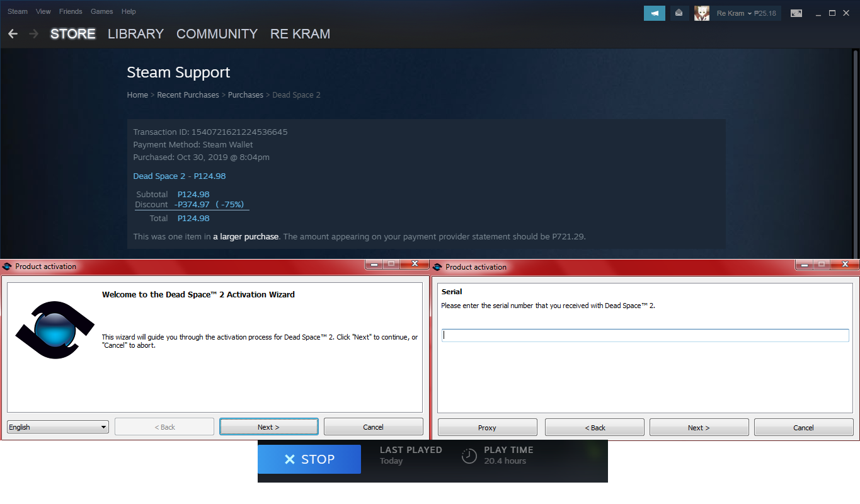Switch to the LIBRARY tab
Viewport: 860px width, 504px height.
136,34
